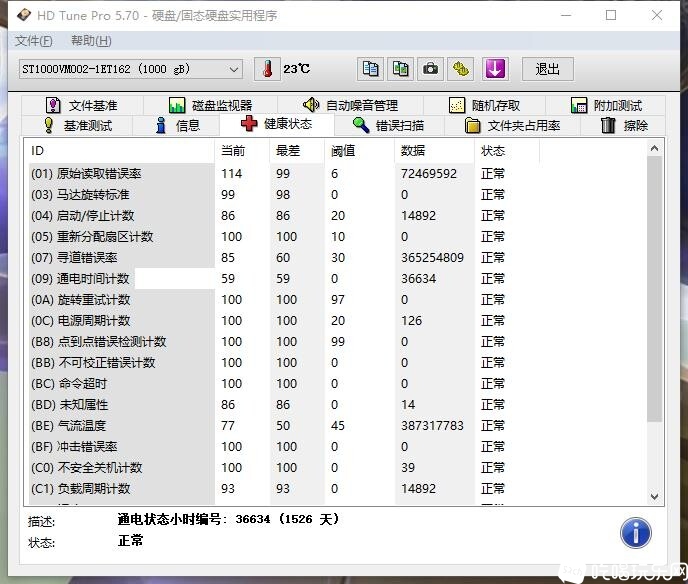Switch to the 附加测试 tab
Image resolution: width=688 pixels, height=584 pixels.
click(x=606, y=105)
